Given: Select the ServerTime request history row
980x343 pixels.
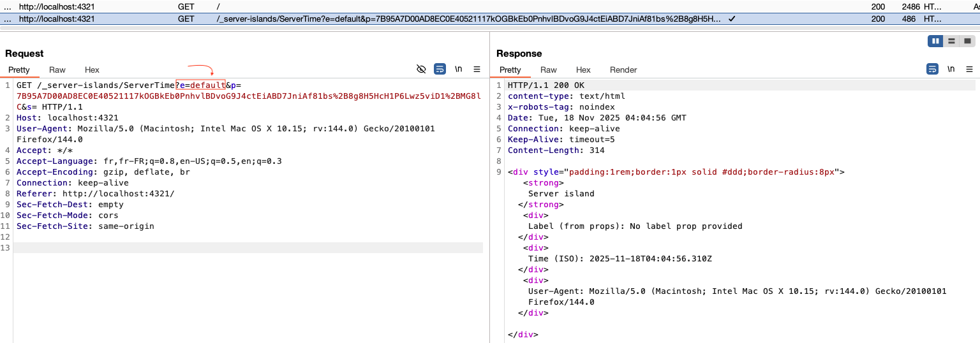Looking at the screenshot, I should pyautogui.click(x=383, y=19).
